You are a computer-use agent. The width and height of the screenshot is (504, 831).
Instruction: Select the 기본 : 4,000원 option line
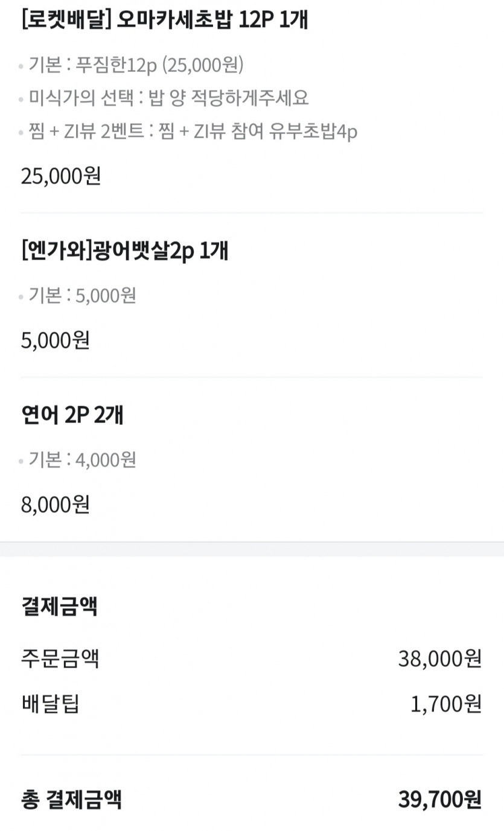pos(82,460)
